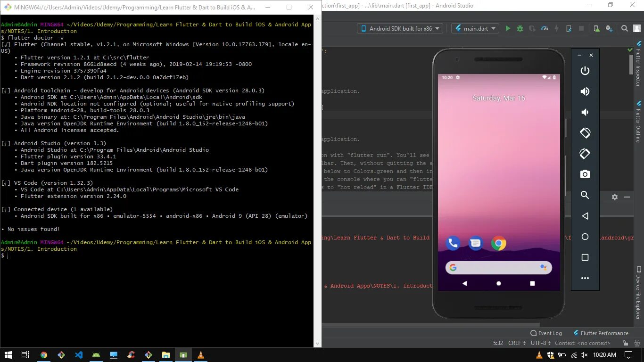Click the 5:32 caret position indicator
Viewport: 644px width, 362px height.
[x=498, y=343]
